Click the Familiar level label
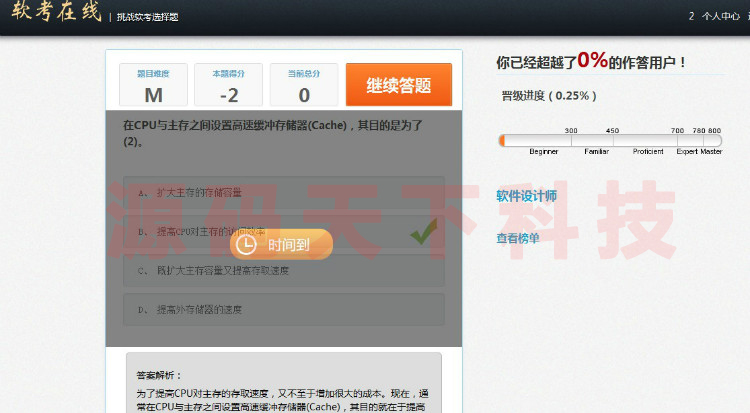The height and width of the screenshot is (413, 750). coord(596,151)
